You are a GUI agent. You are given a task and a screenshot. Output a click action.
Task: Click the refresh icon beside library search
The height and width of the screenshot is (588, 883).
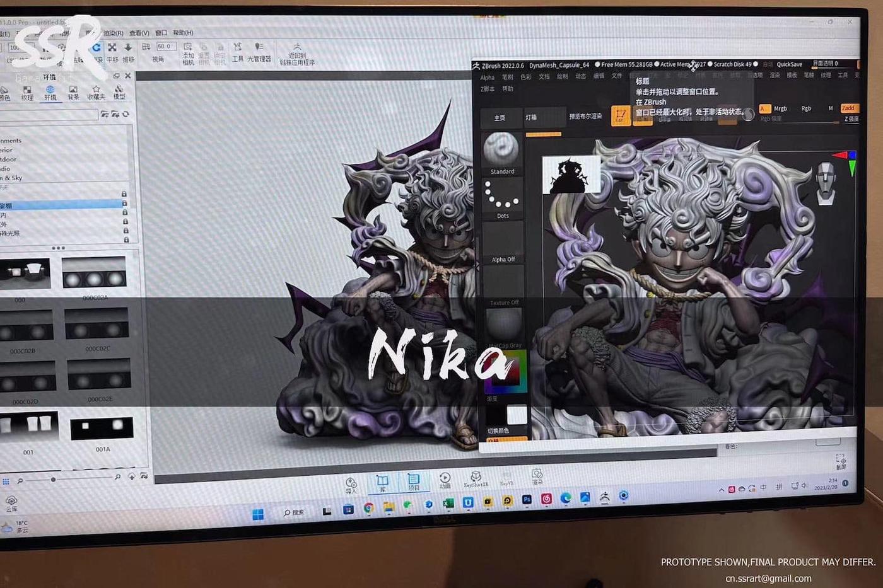[126, 114]
